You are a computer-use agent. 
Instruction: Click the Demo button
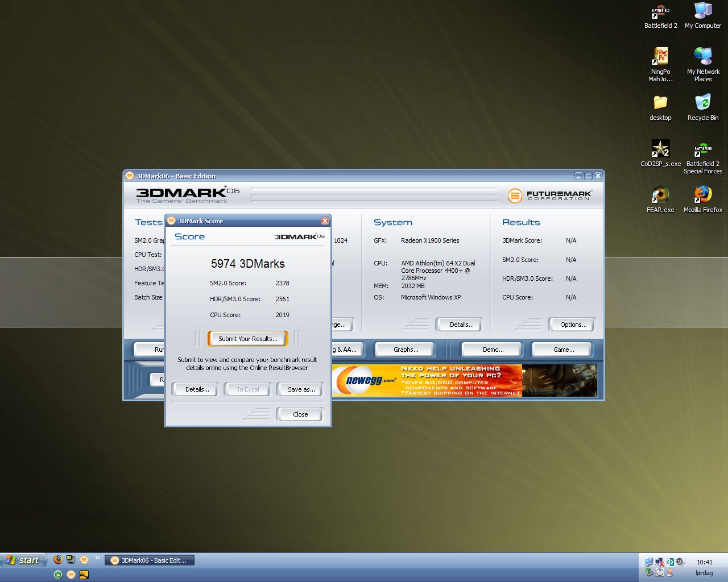[493, 350]
